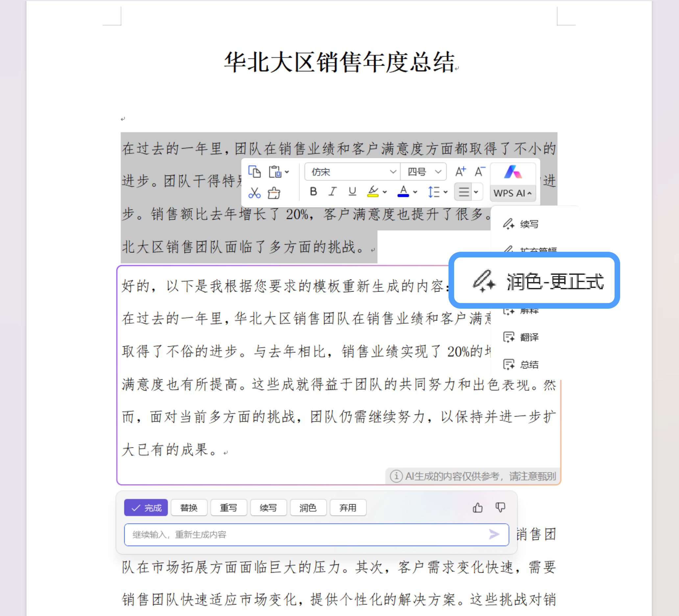Click the info icon beside the AI disclaimer
679x616 pixels.
click(396, 476)
